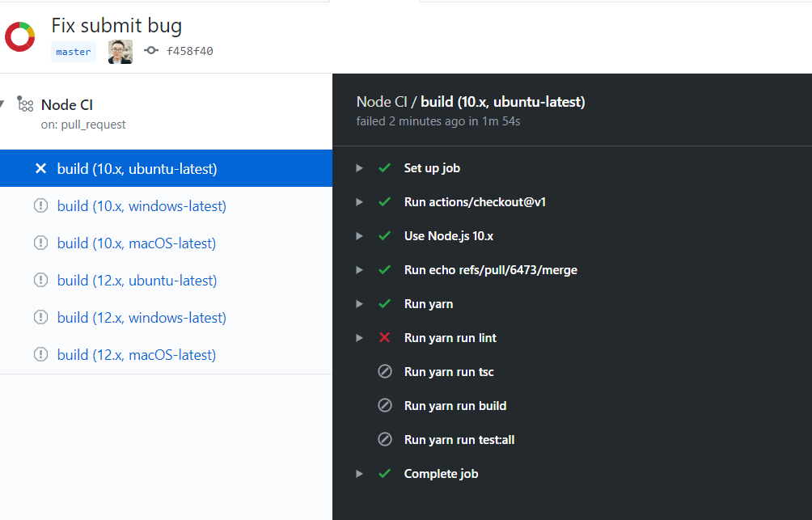Click the failed X icon on ubuntu 10.x build

click(40, 168)
